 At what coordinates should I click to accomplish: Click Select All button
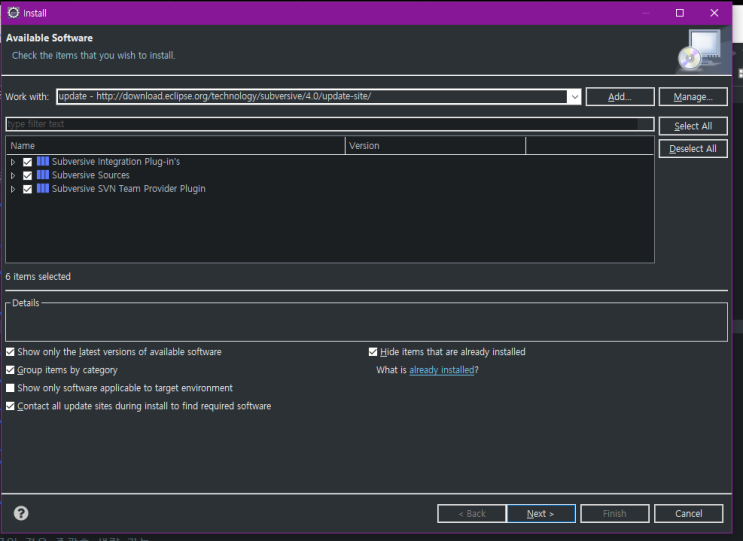point(693,126)
